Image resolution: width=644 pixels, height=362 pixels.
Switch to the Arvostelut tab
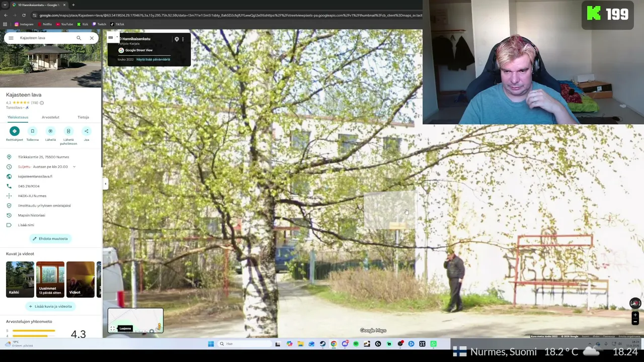[x=50, y=117]
